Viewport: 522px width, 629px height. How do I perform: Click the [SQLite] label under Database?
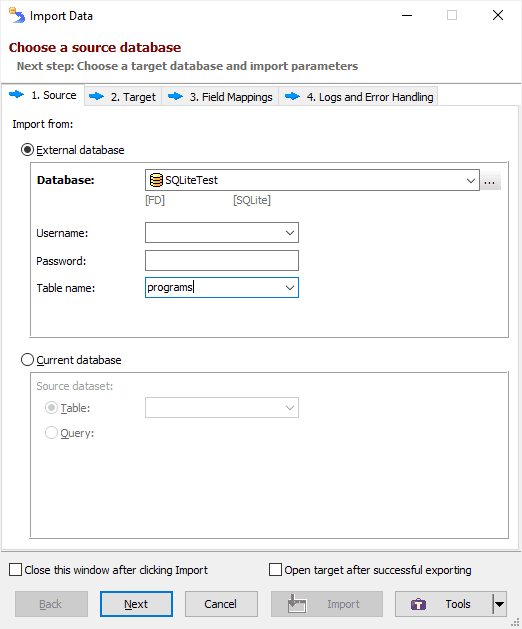pyautogui.click(x=252, y=200)
